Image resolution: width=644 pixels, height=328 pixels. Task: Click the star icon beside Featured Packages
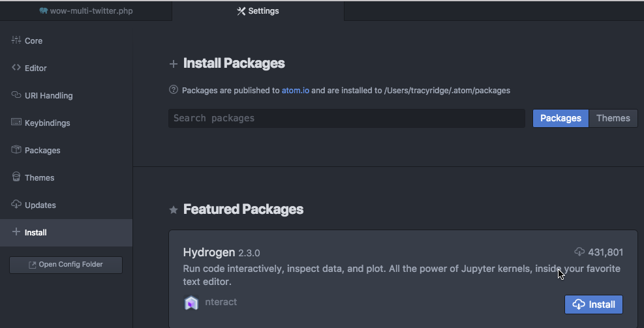point(174,210)
